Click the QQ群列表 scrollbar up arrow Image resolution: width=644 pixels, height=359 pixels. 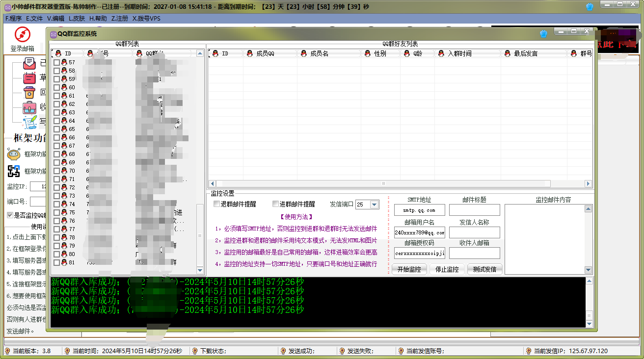coord(200,53)
